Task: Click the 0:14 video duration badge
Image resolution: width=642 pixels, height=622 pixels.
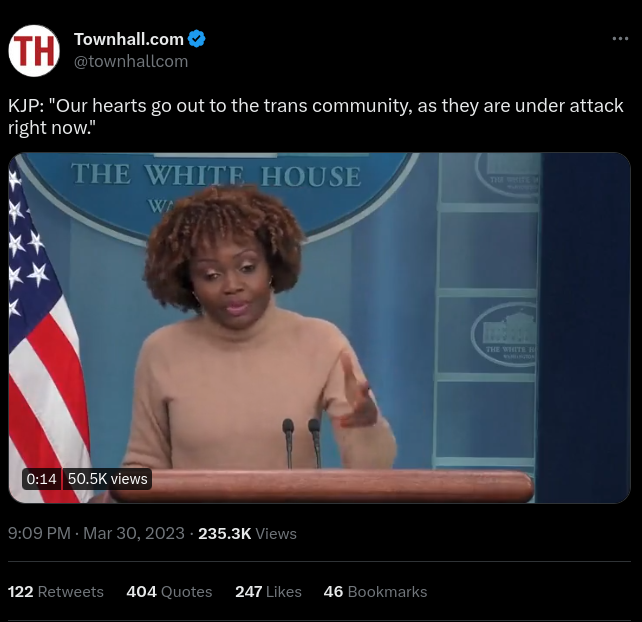Action: (x=41, y=479)
